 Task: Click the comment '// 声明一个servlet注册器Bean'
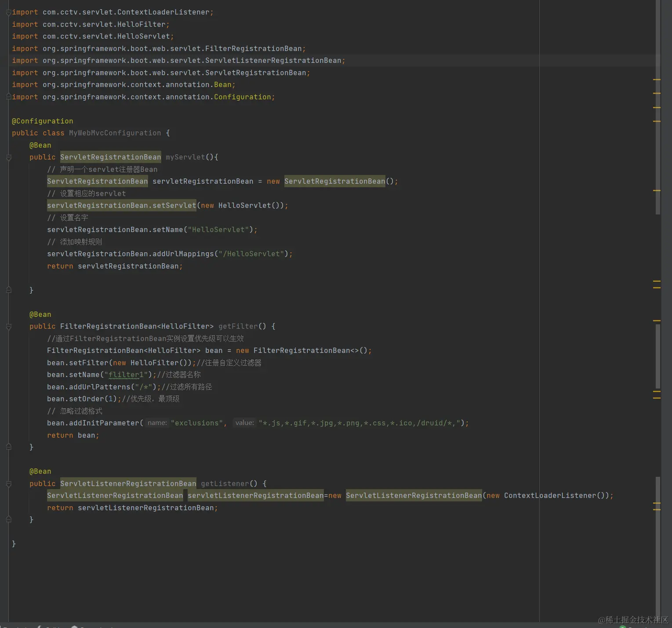click(102, 169)
